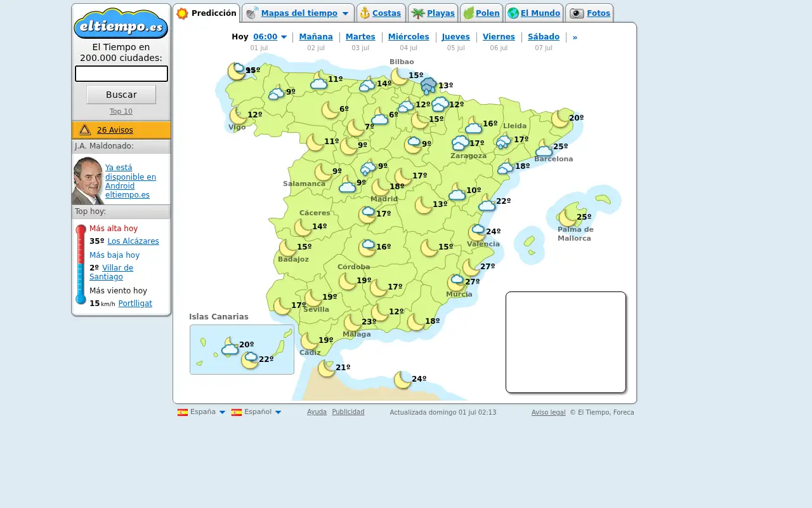Image resolution: width=812 pixels, height=508 pixels.
Task: Open the Aviso legal link
Action: coord(548,413)
